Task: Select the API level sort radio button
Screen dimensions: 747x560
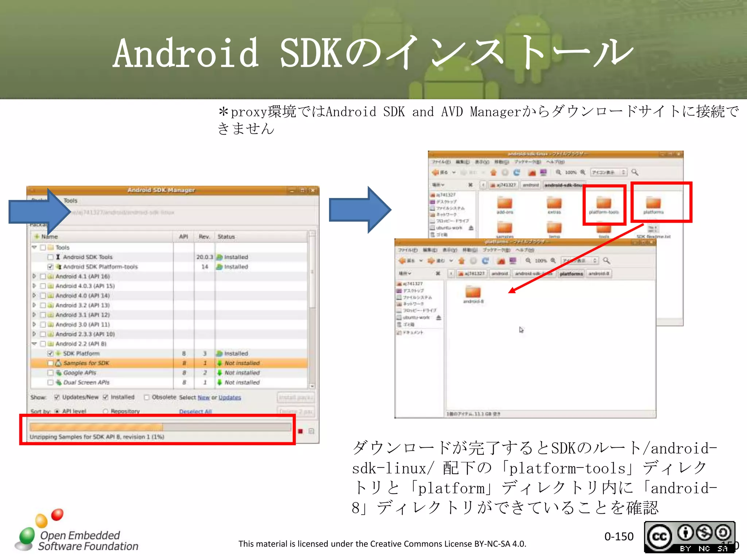Action: [x=57, y=411]
